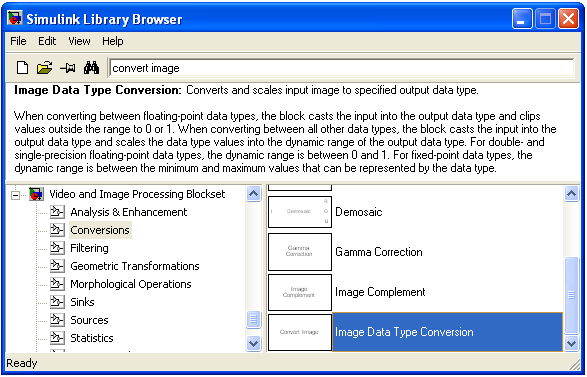Collapse the Video and Image Processing Blockset node
The image size is (587, 377).
[x=15, y=195]
